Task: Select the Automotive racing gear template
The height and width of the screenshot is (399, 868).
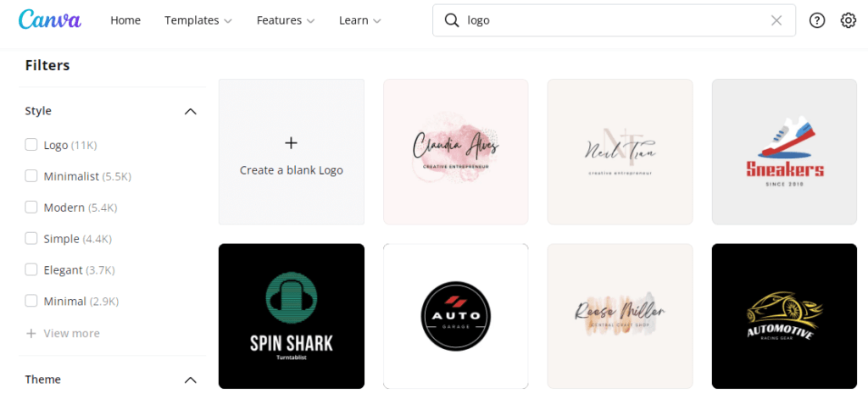Action: (x=784, y=316)
